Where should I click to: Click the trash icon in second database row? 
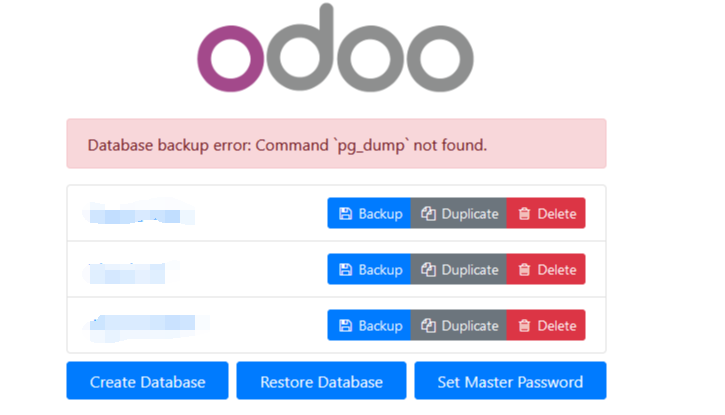[524, 269]
